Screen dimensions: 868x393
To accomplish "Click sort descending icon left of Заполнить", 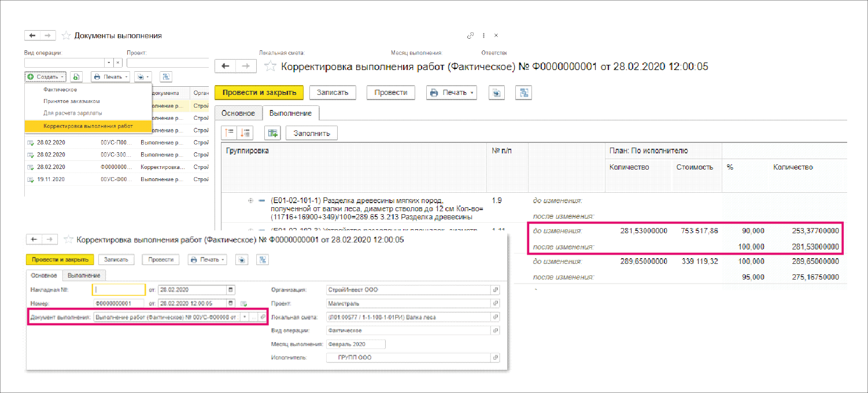I will point(245,133).
